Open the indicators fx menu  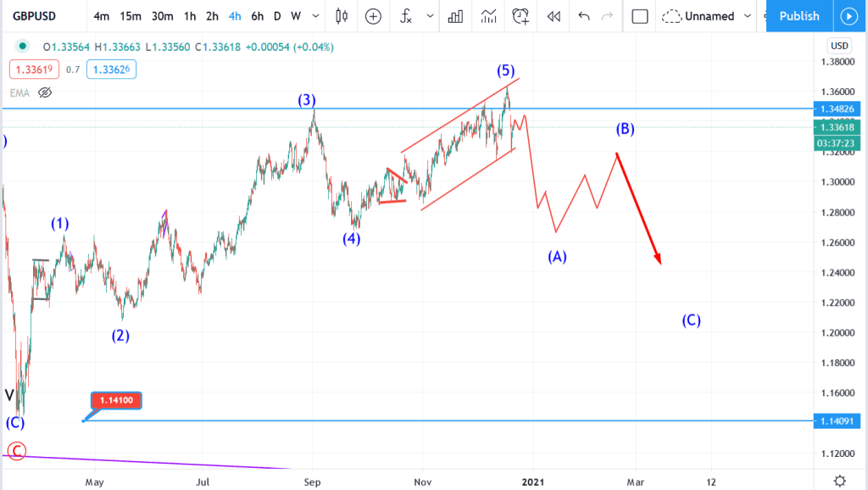406,16
